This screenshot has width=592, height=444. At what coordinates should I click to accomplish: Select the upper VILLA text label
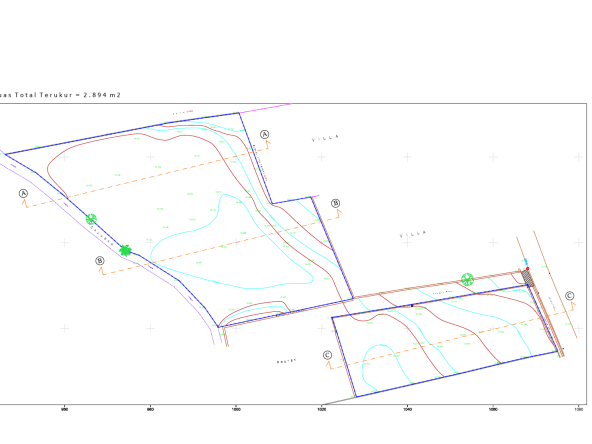(x=325, y=138)
